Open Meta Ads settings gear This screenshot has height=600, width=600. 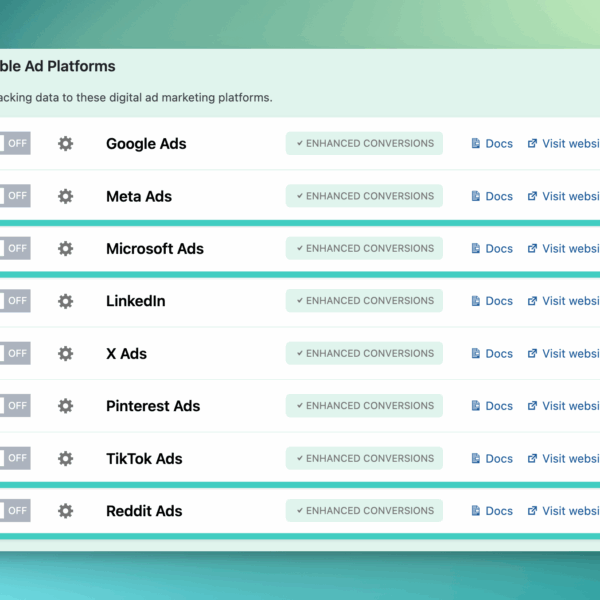(65, 196)
